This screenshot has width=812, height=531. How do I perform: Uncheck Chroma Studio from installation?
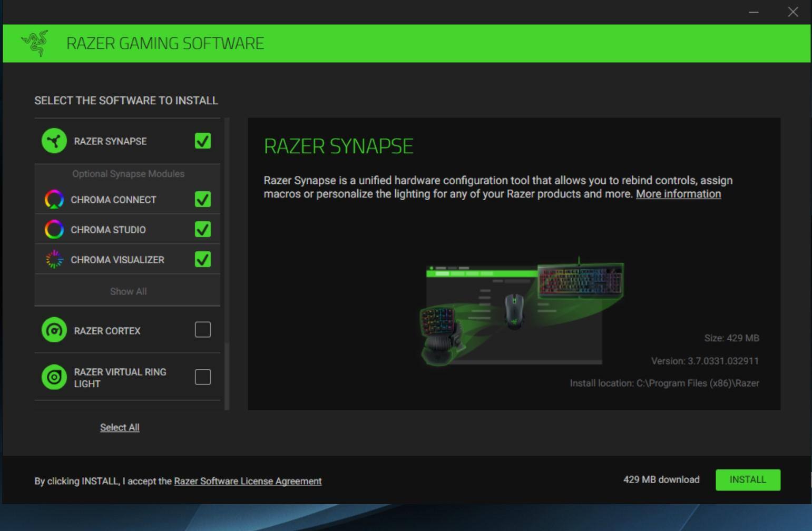202,229
